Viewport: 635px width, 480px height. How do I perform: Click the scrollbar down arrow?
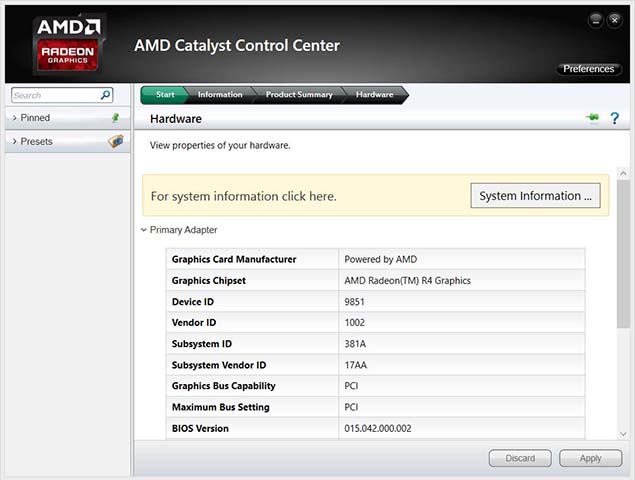[x=623, y=434]
